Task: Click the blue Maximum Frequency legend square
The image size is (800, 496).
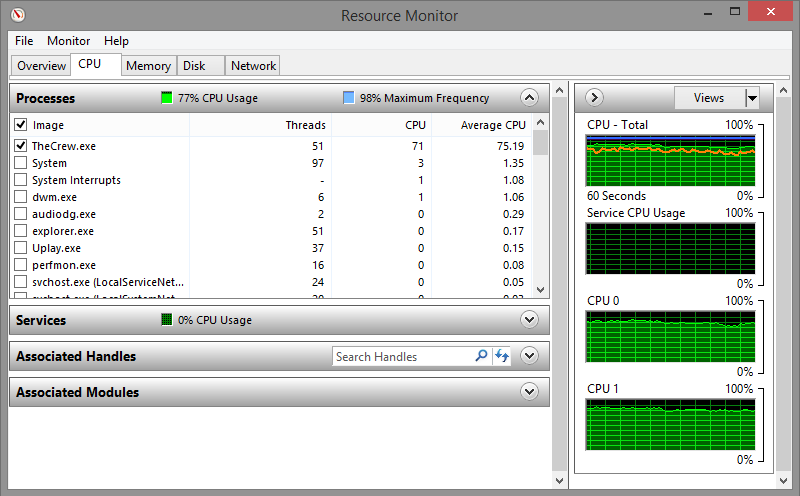Action: point(348,97)
